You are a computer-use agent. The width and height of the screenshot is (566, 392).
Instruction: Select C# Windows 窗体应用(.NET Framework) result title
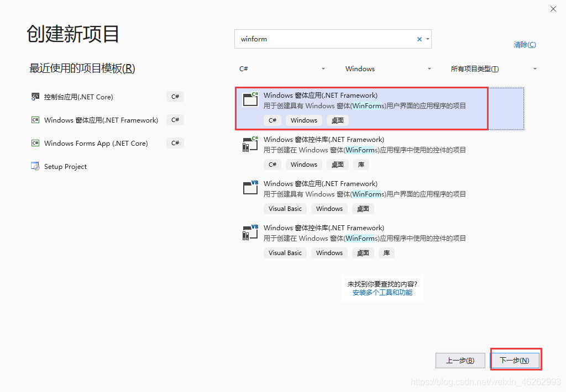[x=321, y=95]
